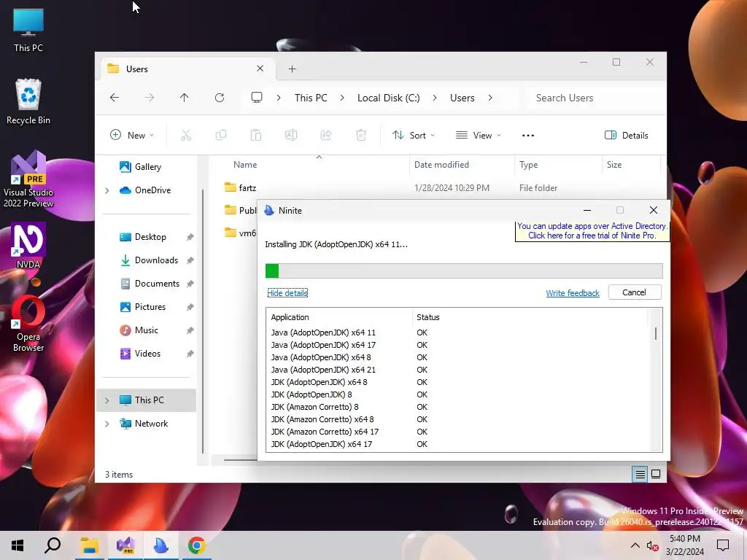This screenshot has width=747, height=560.
Task: Refresh the Users folder view
Action: 220,98
